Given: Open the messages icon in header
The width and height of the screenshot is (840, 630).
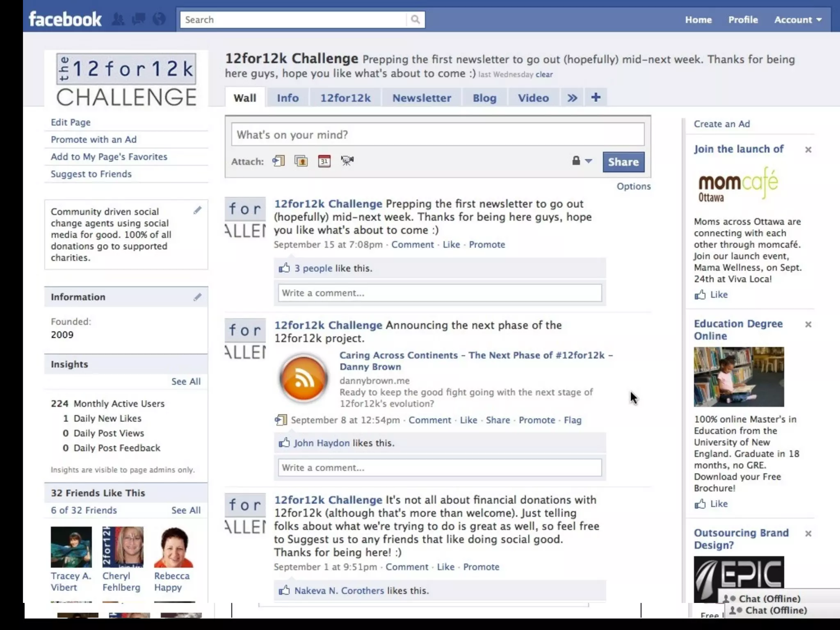Looking at the screenshot, I should point(139,19).
